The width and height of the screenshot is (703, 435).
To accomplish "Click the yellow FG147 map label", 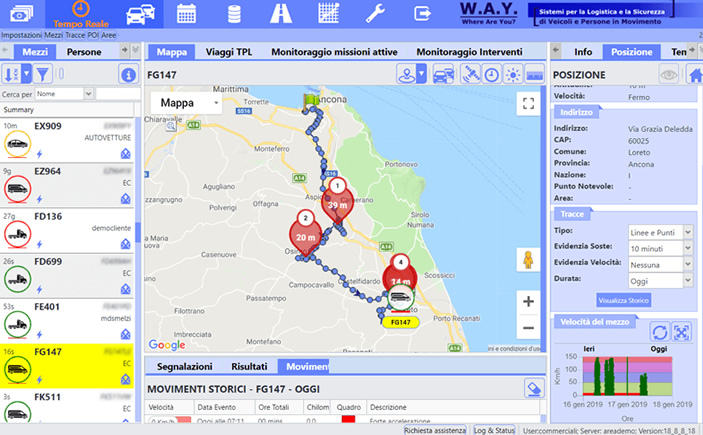I will pos(400,322).
